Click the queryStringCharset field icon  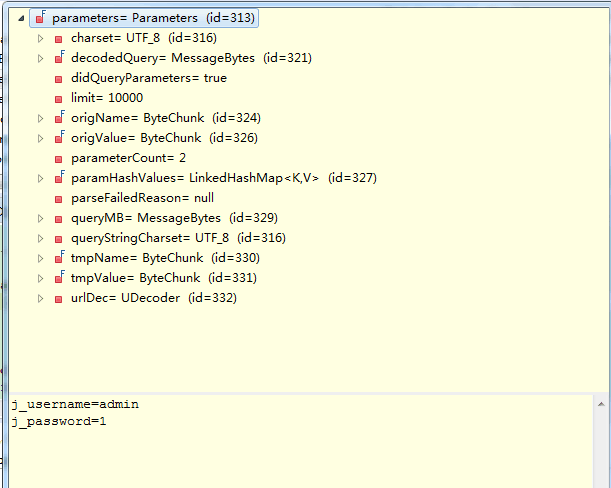[x=58, y=239]
